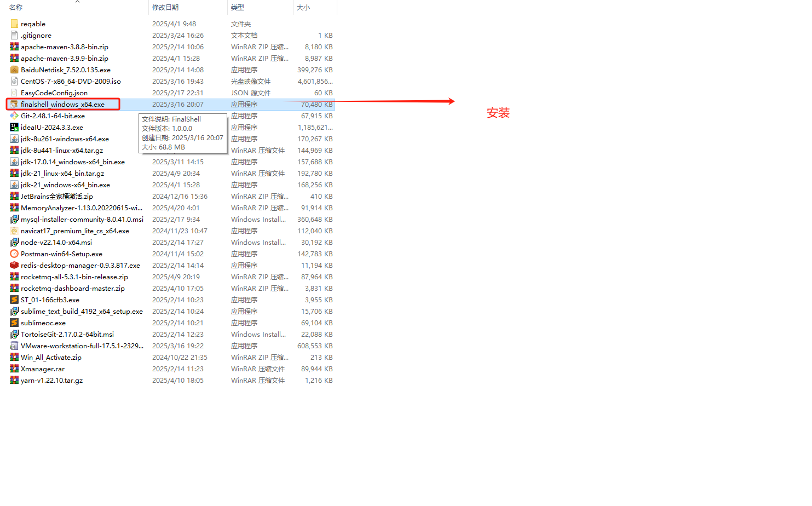This screenshot has width=812, height=506.
Task: Click the reqable folder icon
Action: point(14,24)
